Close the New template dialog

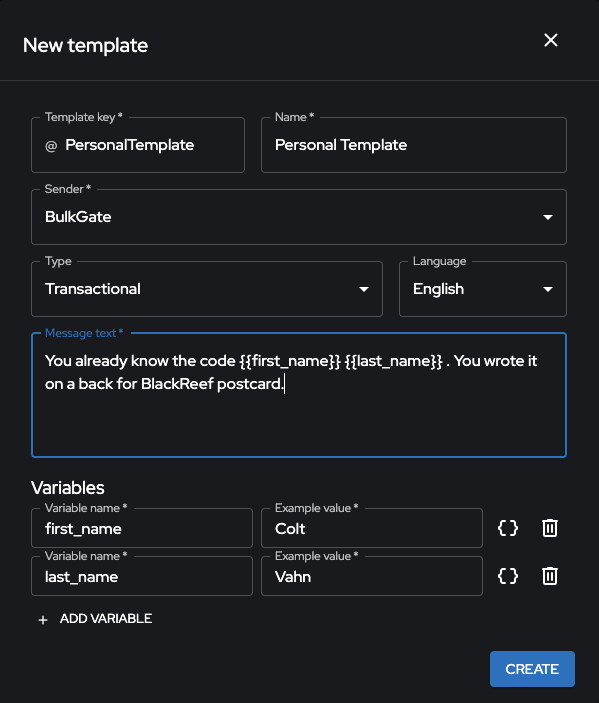(551, 40)
